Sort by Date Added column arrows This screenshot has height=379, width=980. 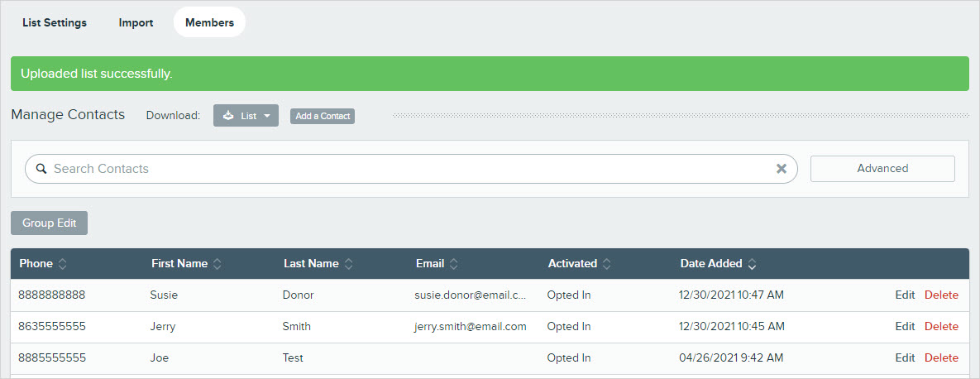point(752,264)
